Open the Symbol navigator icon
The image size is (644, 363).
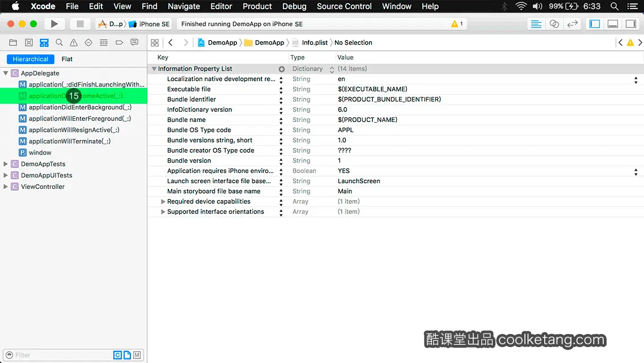(44, 43)
